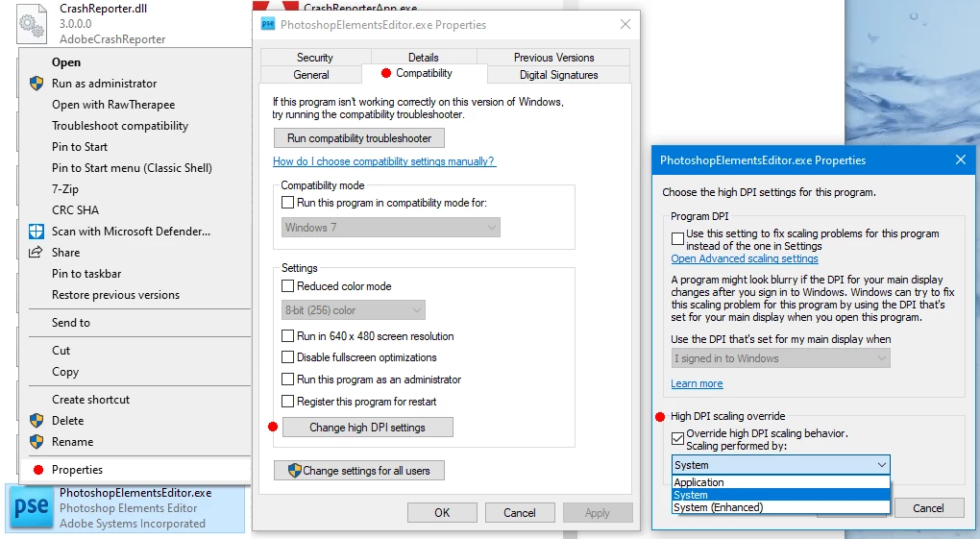Screen dimensions: 980x539
Task: Open the I signed in to Windows dropdown
Action: click(780, 358)
